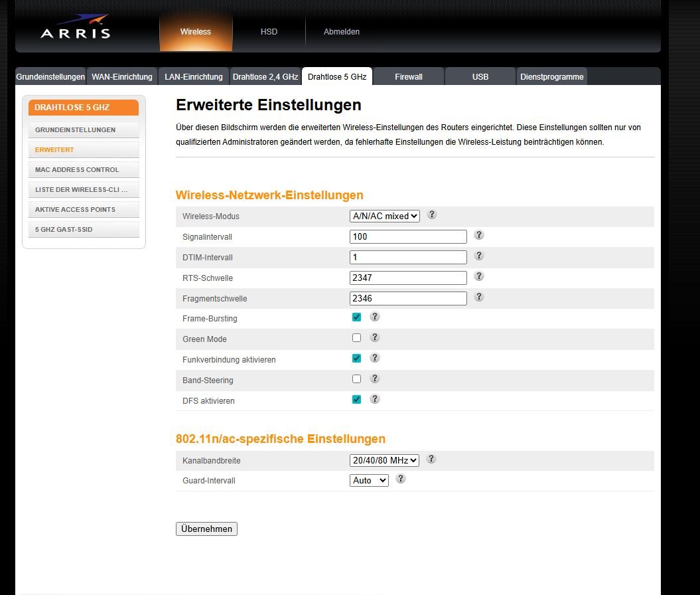Click the DTIM-Intervall label
The width and height of the screenshot is (700, 595).
pyautogui.click(x=208, y=258)
